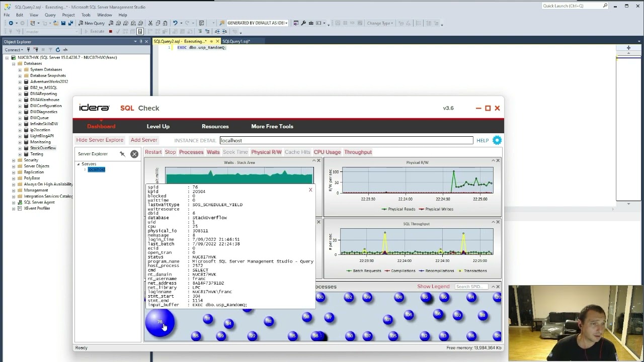Image resolution: width=644 pixels, height=362 pixels.
Task: Open the HELP link in SQL Check
Action: click(x=482, y=140)
